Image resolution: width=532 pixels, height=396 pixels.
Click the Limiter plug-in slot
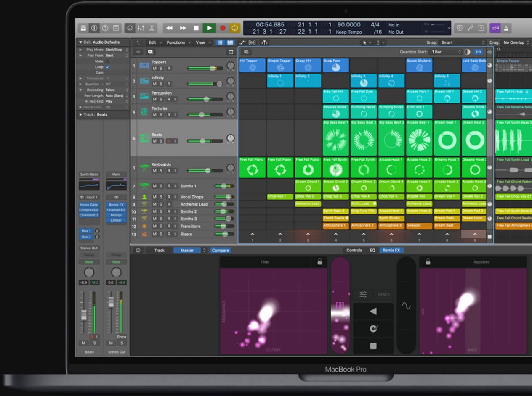point(116,220)
